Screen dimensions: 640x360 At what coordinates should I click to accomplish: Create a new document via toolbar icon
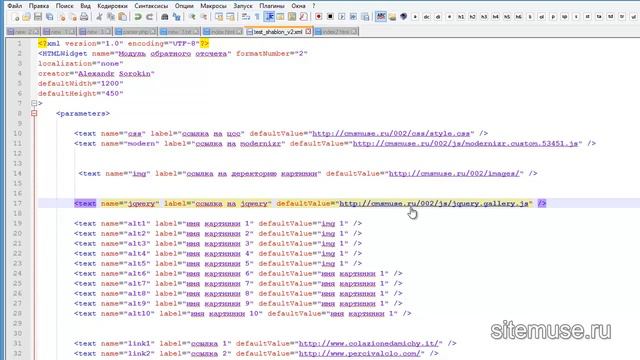click(x=16, y=17)
